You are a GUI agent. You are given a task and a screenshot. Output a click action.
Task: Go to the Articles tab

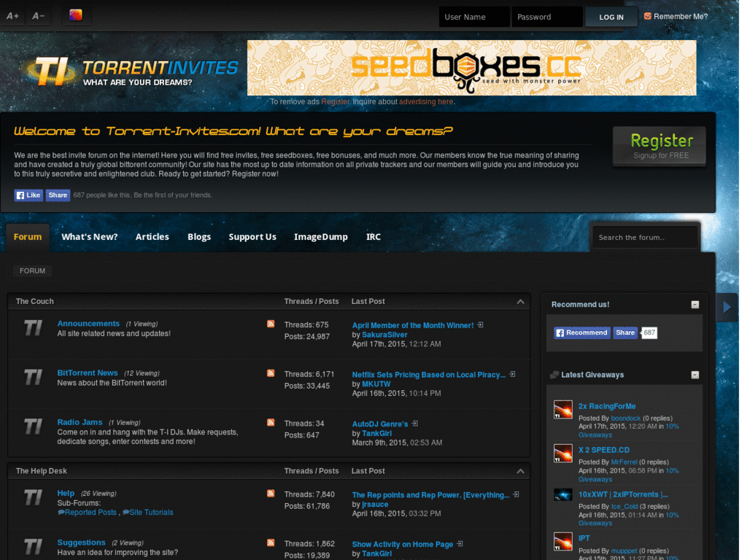152,237
